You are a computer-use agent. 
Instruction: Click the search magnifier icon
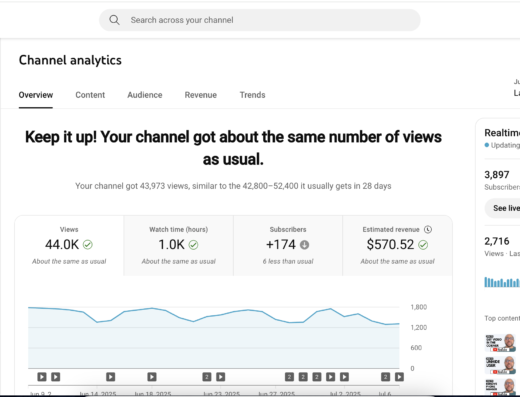click(x=114, y=20)
